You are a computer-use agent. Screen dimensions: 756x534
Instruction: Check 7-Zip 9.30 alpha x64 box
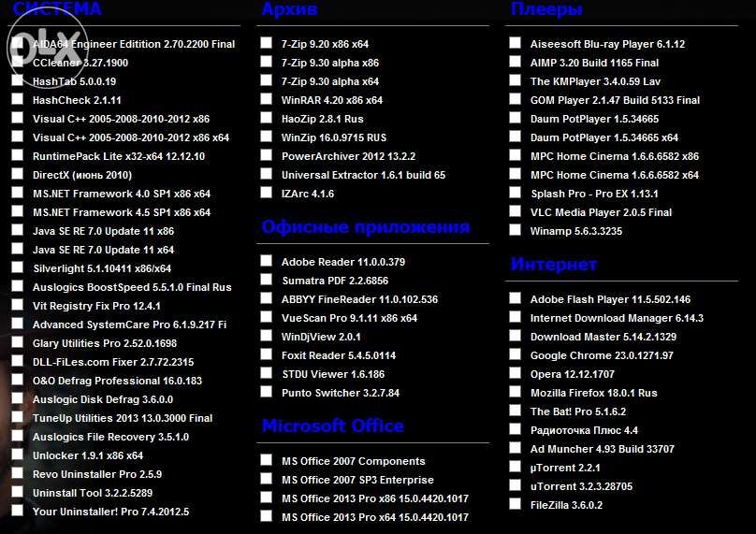click(x=266, y=80)
